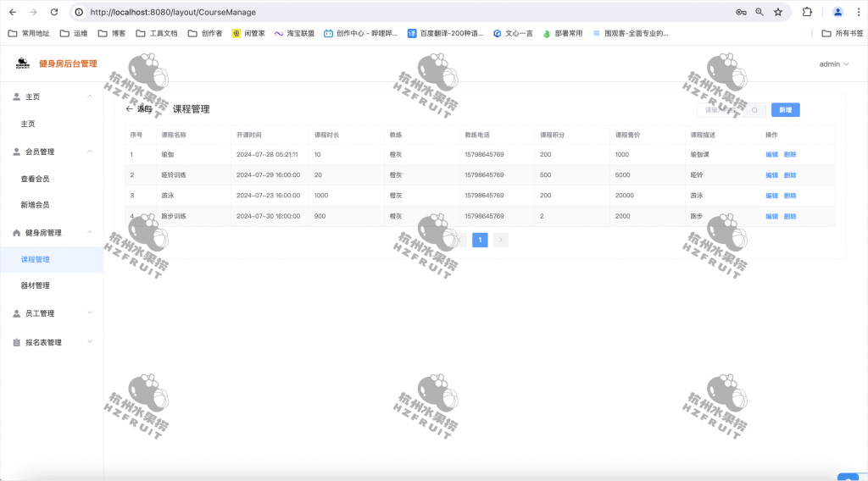This screenshot has width=868, height=481.
Task: Click 删除 for the 哑铃训练 course
Action: click(790, 175)
